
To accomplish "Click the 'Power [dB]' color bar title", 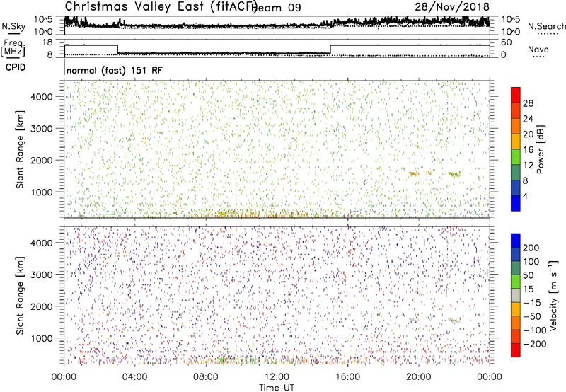I will [541, 149].
